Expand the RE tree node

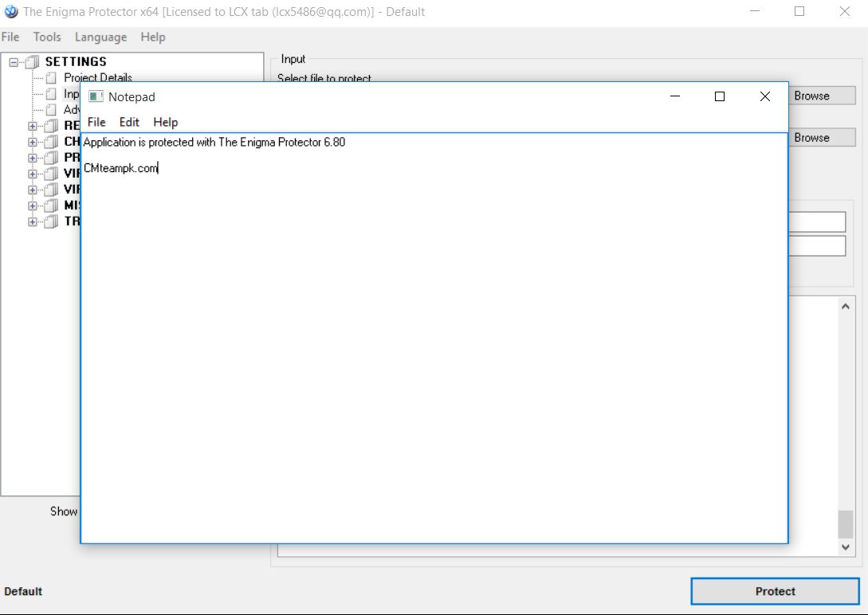point(33,126)
